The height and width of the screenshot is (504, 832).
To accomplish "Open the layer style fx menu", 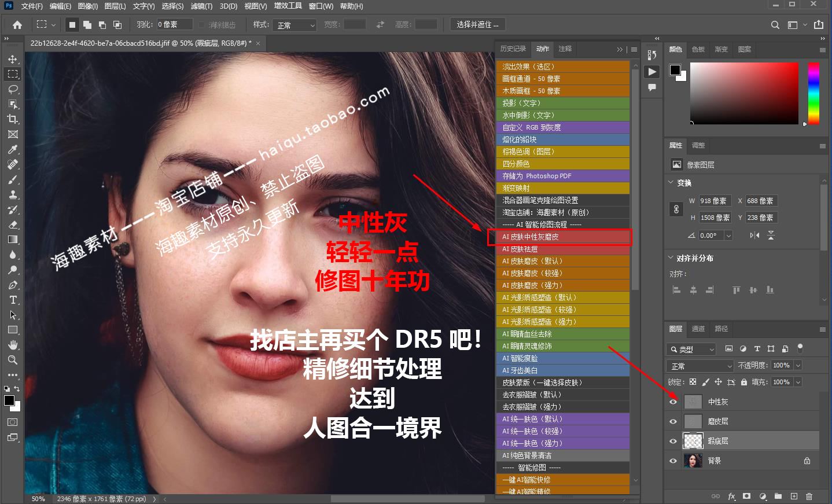I will 731,496.
